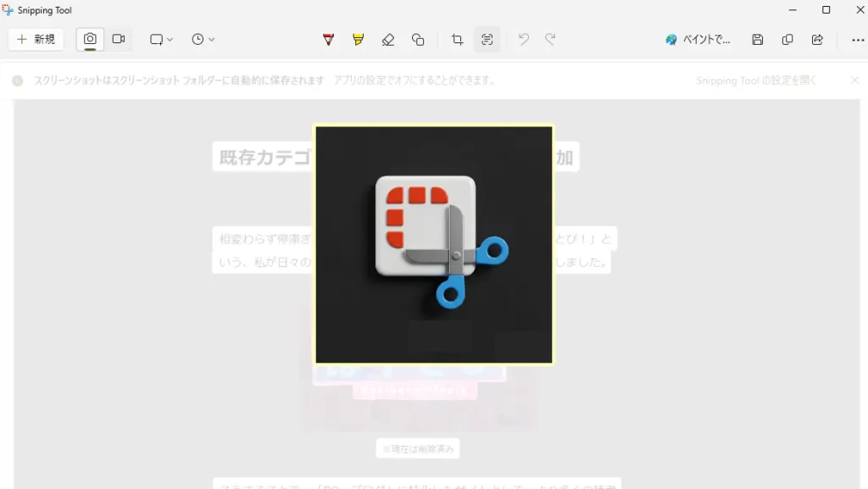Copy the snip to clipboard
This screenshot has height=489, width=868.
[x=787, y=40]
